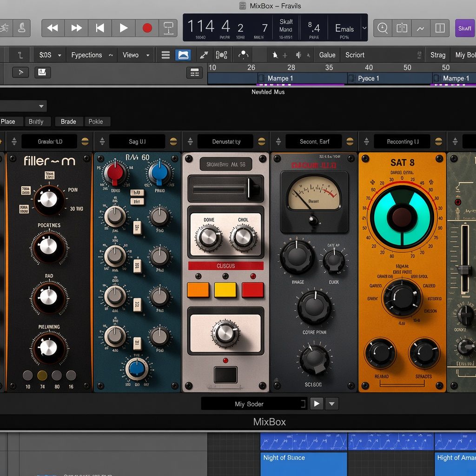Screen dimensions: 476x476
Task: Click the diagonal pencil tool icon
Action: pyautogui.click(x=204, y=55)
